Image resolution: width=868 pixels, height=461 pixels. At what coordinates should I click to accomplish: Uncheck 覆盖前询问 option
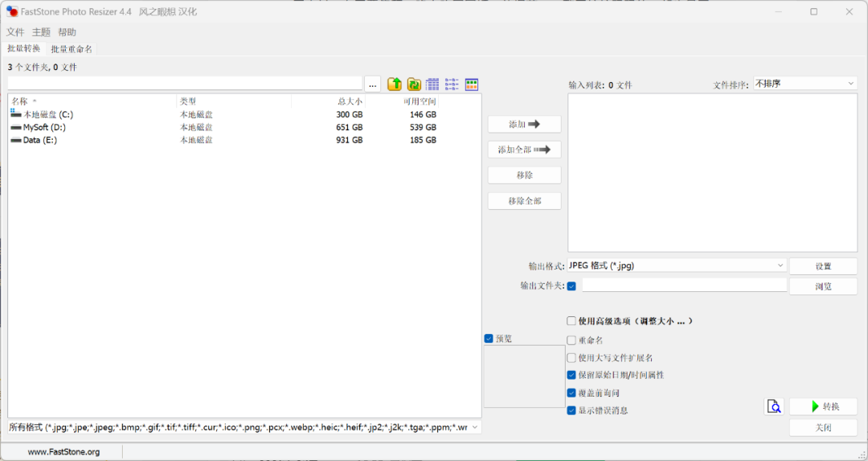[571, 393]
